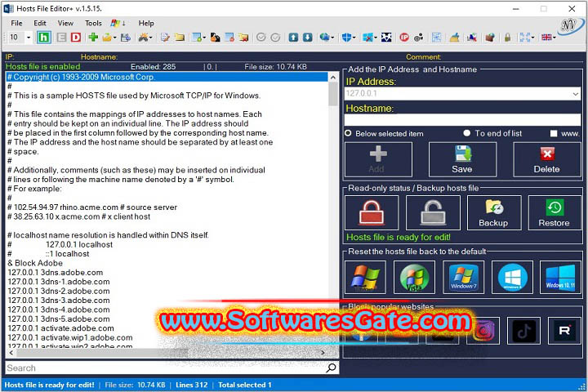Click the open-folder toolbar icon
588x392 pixels.
point(107,37)
